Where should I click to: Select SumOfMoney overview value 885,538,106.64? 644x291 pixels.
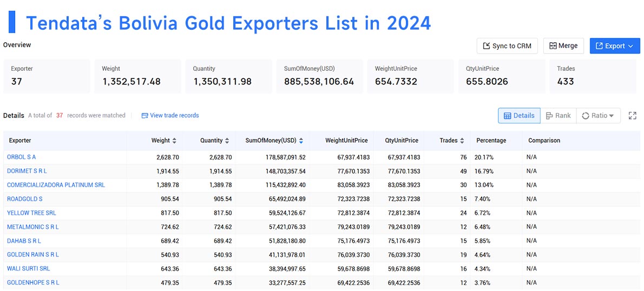(319, 81)
